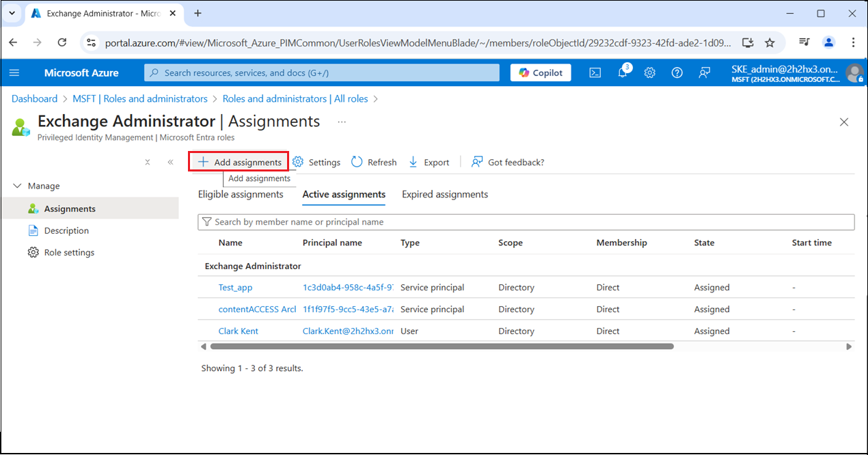Switch to Expired assignments tab
868x455 pixels.
pos(445,195)
